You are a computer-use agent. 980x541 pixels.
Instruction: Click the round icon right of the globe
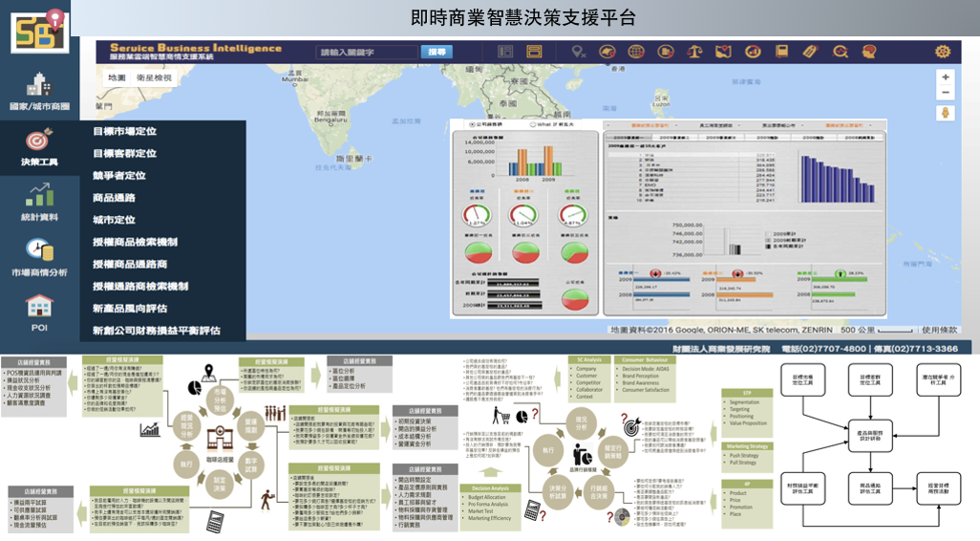(x=666, y=52)
